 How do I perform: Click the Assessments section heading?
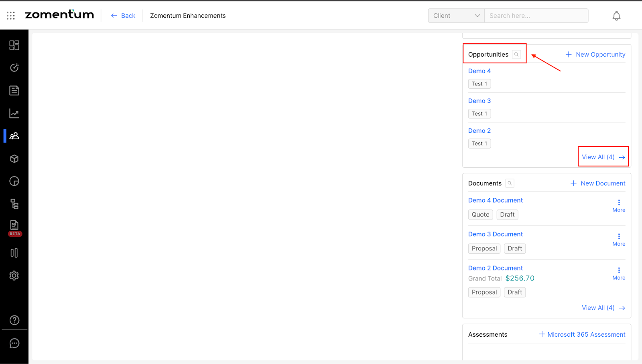coord(488,335)
